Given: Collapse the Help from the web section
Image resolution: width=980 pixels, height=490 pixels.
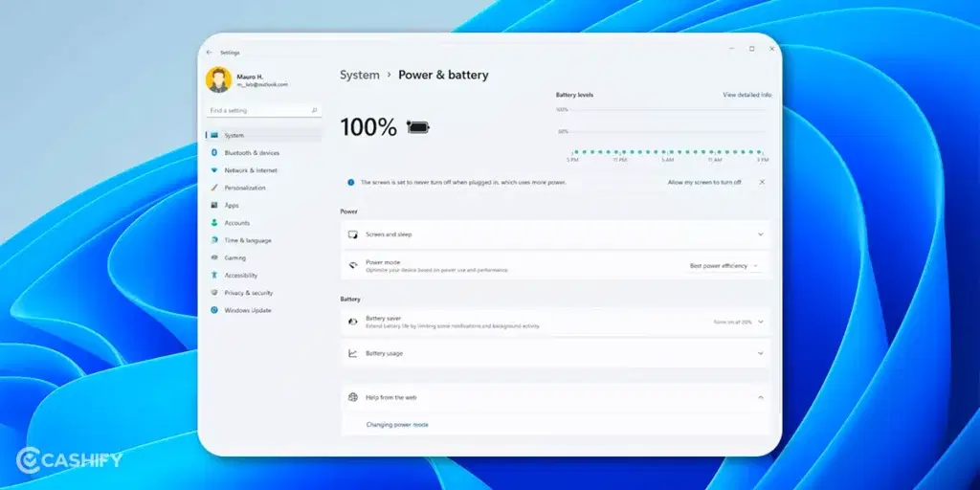Looking at the screenshot, I should point(761,397).
